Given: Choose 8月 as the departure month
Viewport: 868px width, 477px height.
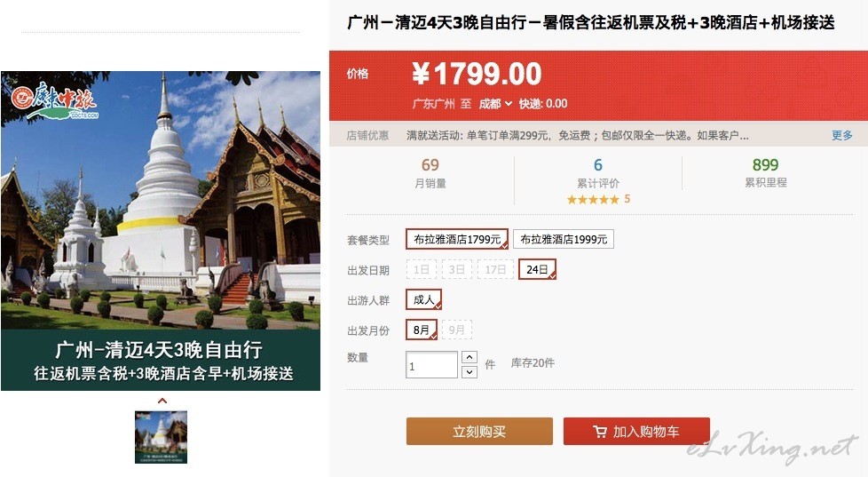Looking at the screenshot, I should click(422, 330).
